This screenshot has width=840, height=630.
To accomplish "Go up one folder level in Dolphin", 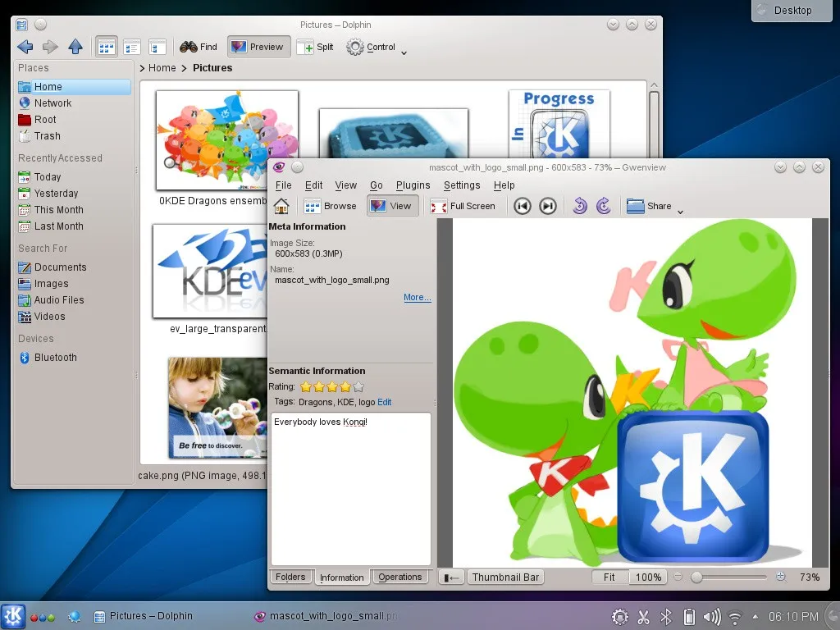I will tap(75, 47).
